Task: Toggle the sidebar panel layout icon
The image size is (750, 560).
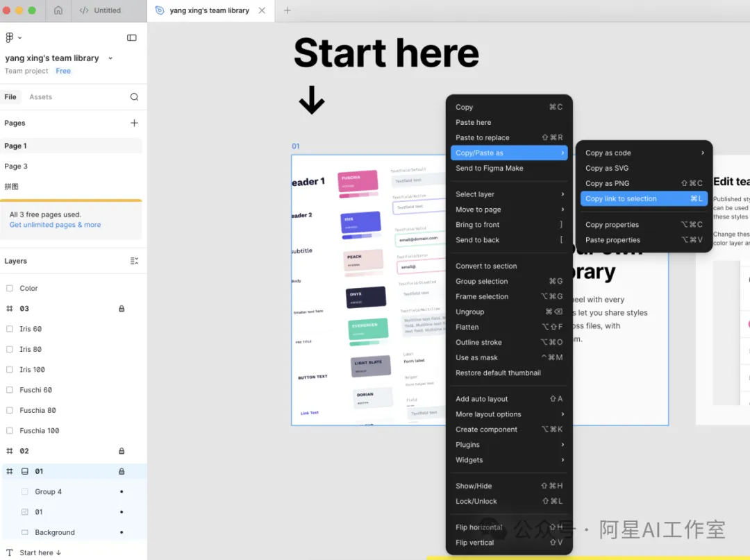Action: tap(131, 37)
